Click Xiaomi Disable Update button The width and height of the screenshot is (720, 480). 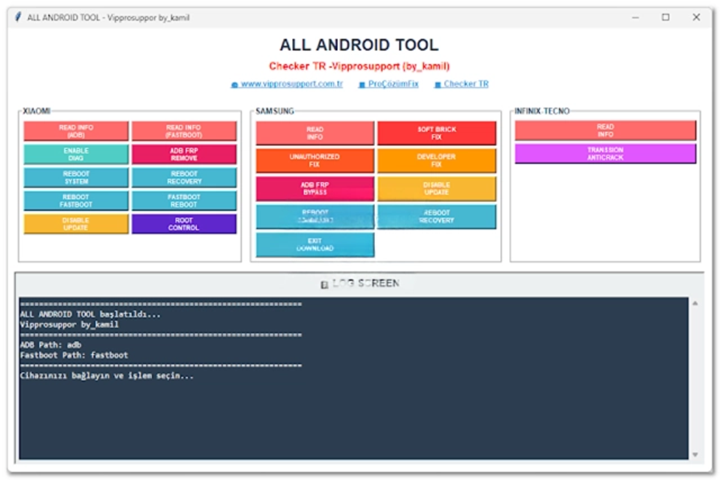coord(76,224)
